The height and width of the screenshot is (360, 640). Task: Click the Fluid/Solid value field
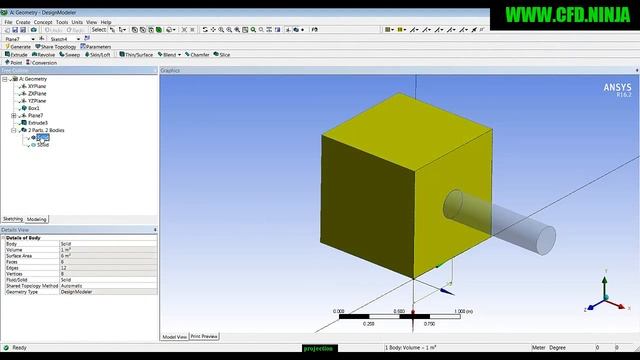tap(108, 280)
